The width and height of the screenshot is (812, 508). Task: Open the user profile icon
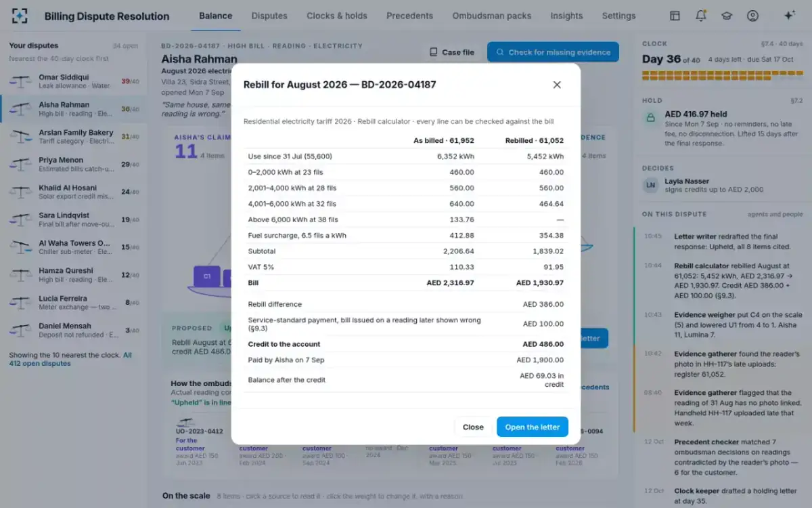(752, 16)
